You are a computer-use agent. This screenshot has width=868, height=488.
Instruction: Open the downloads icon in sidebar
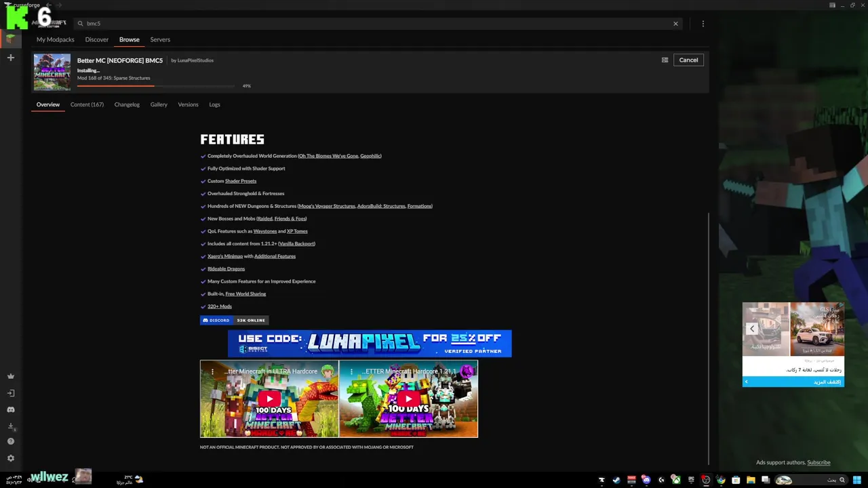10,426
